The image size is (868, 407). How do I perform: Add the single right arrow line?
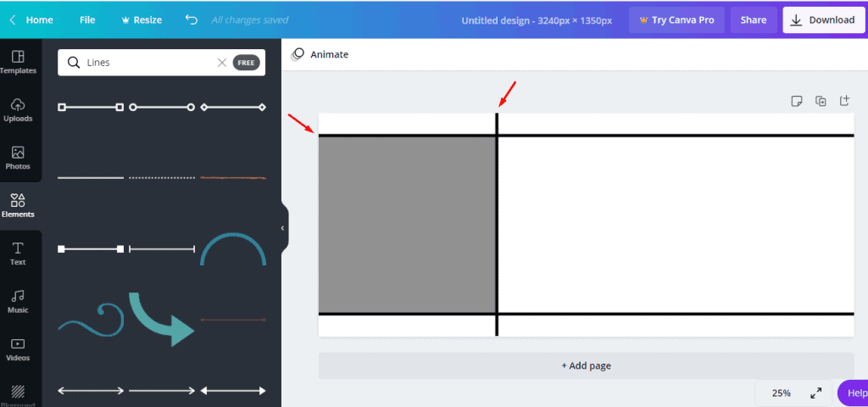click(x=162, y=391)
